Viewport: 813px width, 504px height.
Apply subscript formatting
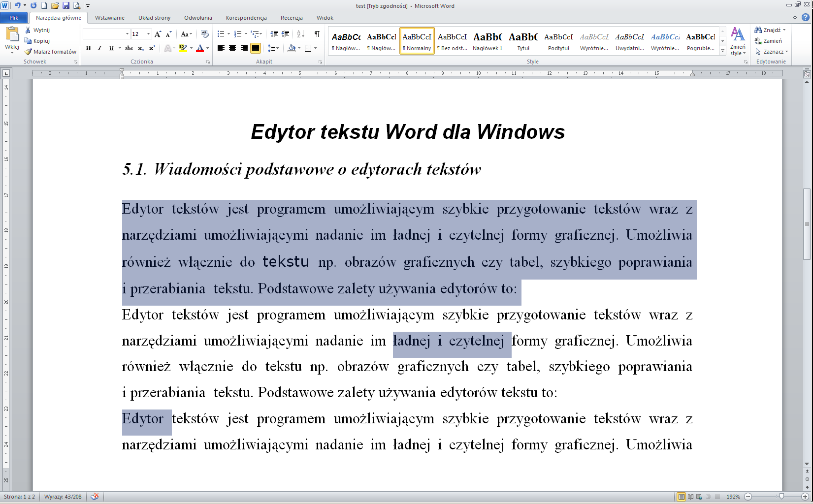pyautogui.click(x=141, y=48)
